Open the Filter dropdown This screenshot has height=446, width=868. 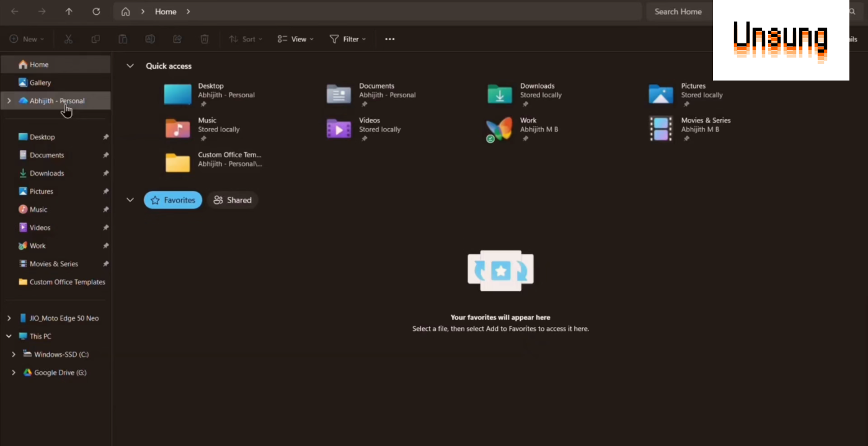pyautogui.click(x=347, y=38)
